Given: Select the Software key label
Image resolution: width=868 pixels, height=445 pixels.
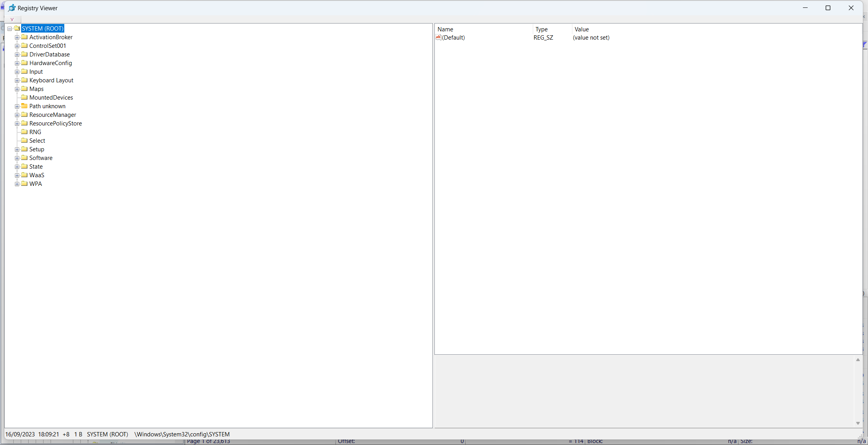Looking at the screenshot, I should pos(41,158).
